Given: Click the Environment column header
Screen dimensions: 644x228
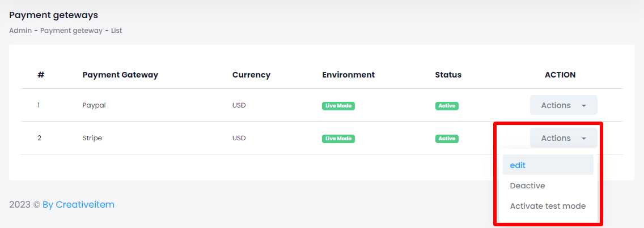Looking at the screenshot, I should pyautogui.click(x=348, y=75).
